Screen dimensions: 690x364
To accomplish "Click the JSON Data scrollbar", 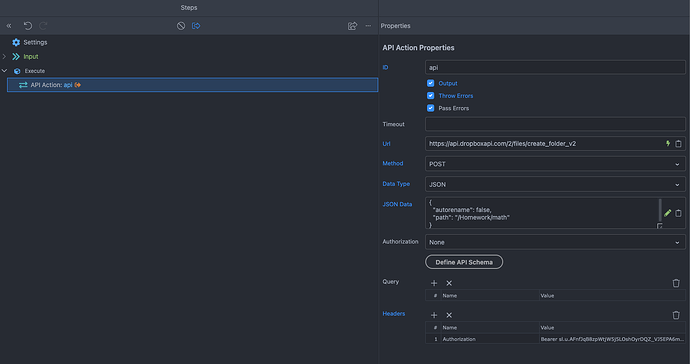I will click(660, 210).
